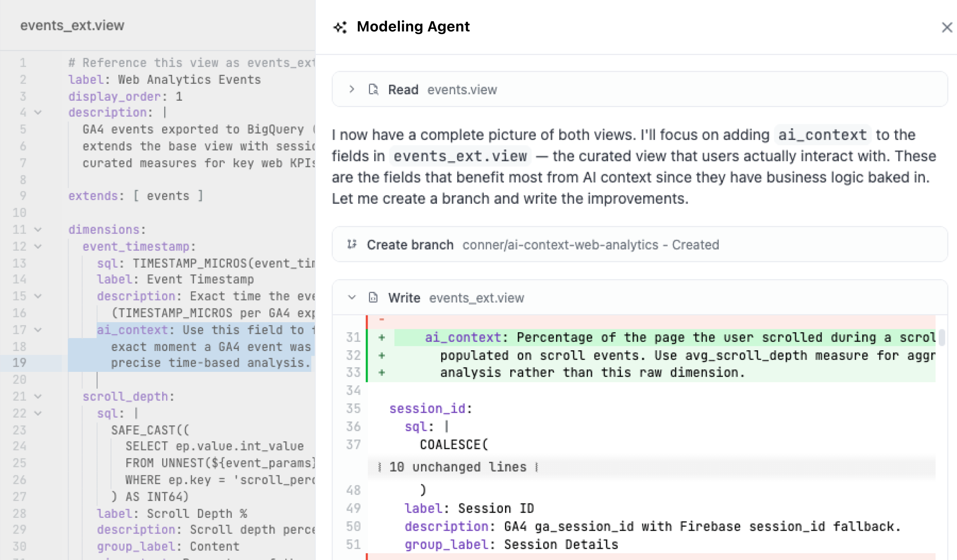Collapse the event_timestamp dimension fold
The height and width of the screenshot is (560, 957).
click(x=37, y=246)
